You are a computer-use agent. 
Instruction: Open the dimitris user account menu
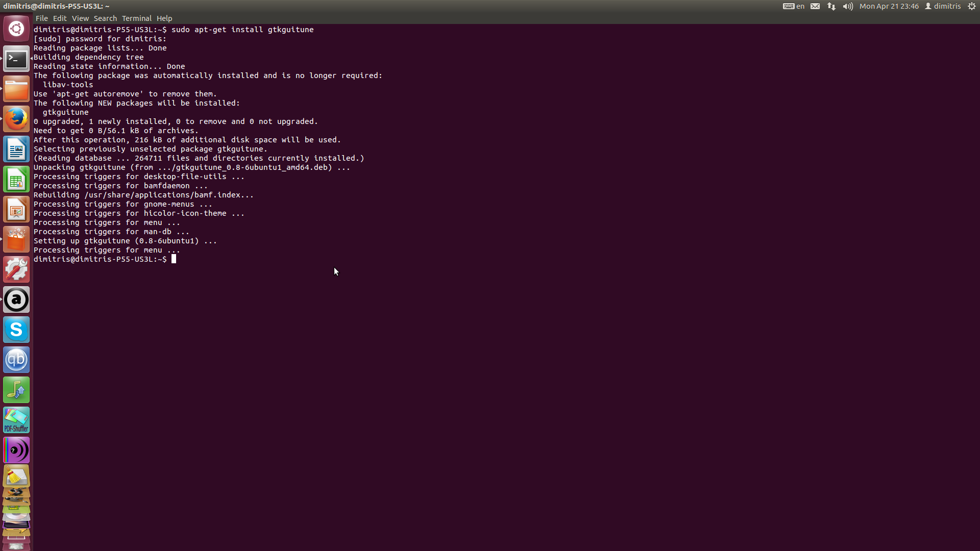coord(943,6)
